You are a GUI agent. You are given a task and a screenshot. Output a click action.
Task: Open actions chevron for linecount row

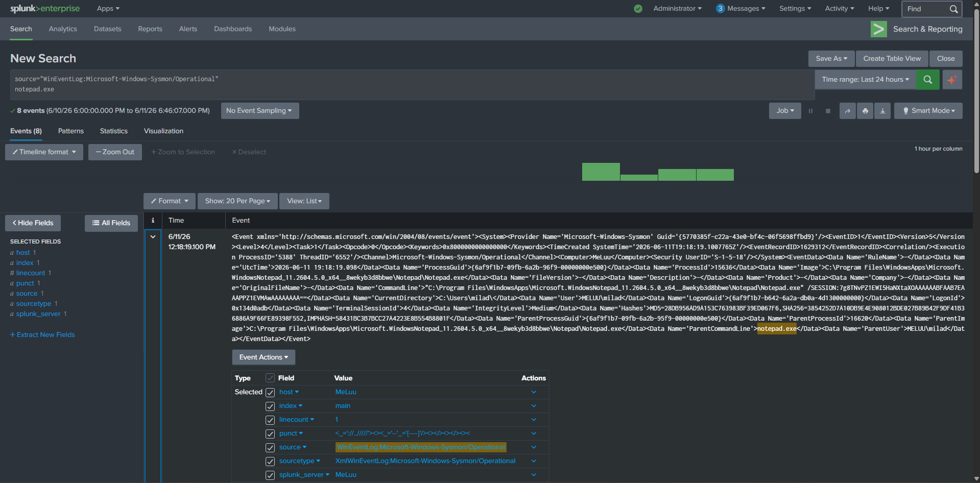pyautogui.click(x=534, y=420)
